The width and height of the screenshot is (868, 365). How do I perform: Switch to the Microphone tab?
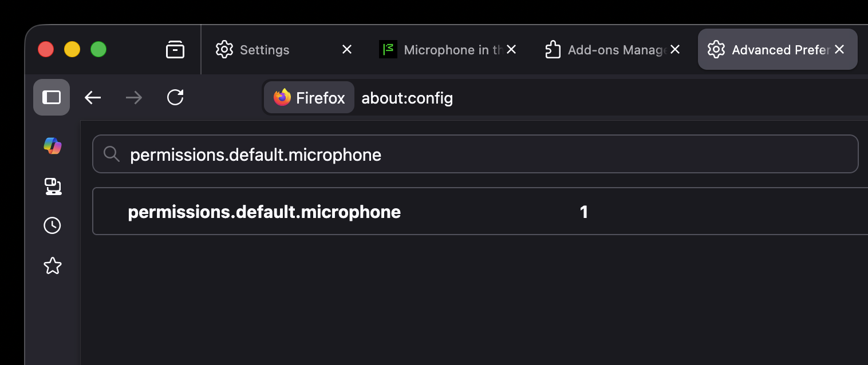coord(441,50)
